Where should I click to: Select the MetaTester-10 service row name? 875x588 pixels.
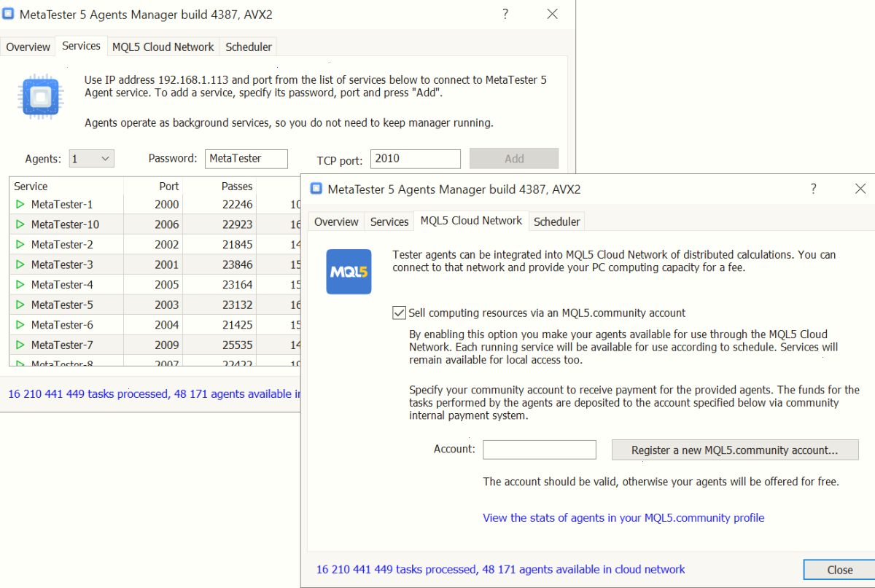point(65,224)
